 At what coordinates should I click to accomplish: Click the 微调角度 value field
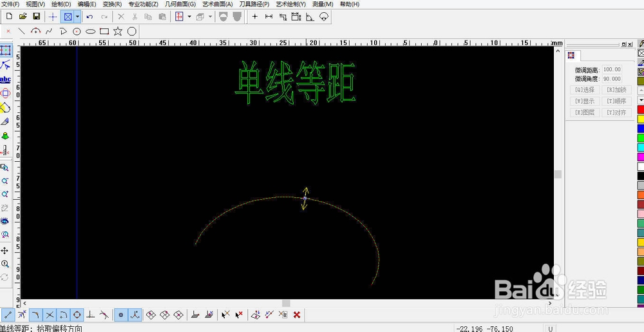612,79
